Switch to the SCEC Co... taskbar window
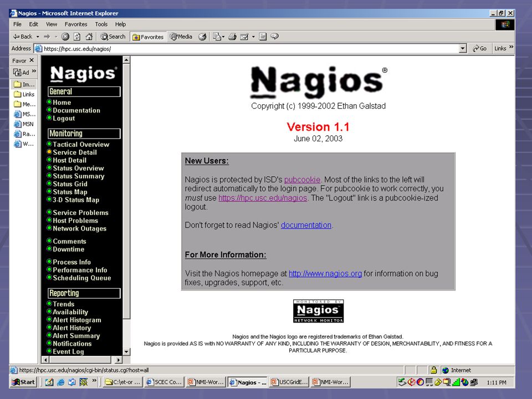The image size is (532, 399). (164, 382)
